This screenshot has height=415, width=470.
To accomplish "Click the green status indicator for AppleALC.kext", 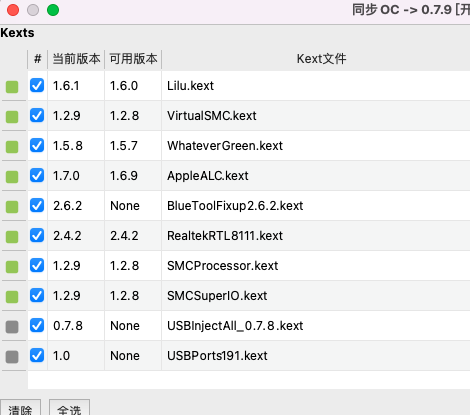I will click(12, 177).
